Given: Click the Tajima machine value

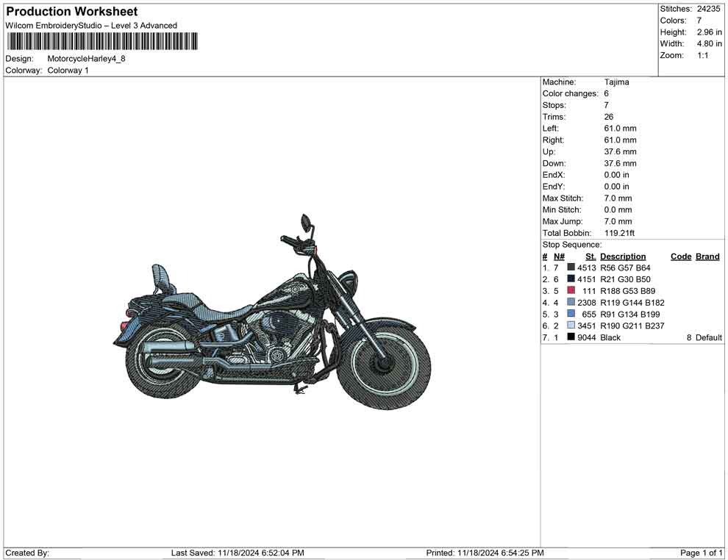Looking at the screenshot, I should pyautogui.click(x=615, y=82).
